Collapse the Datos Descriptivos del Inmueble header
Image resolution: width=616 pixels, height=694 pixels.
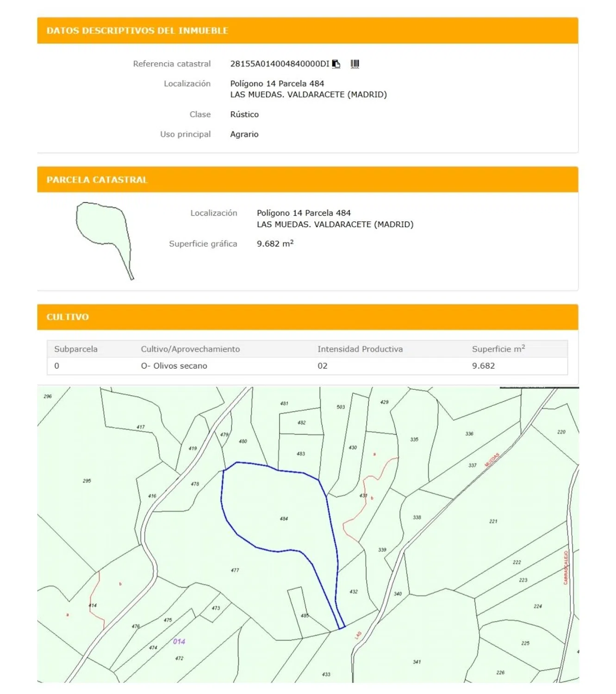point(307,31)
